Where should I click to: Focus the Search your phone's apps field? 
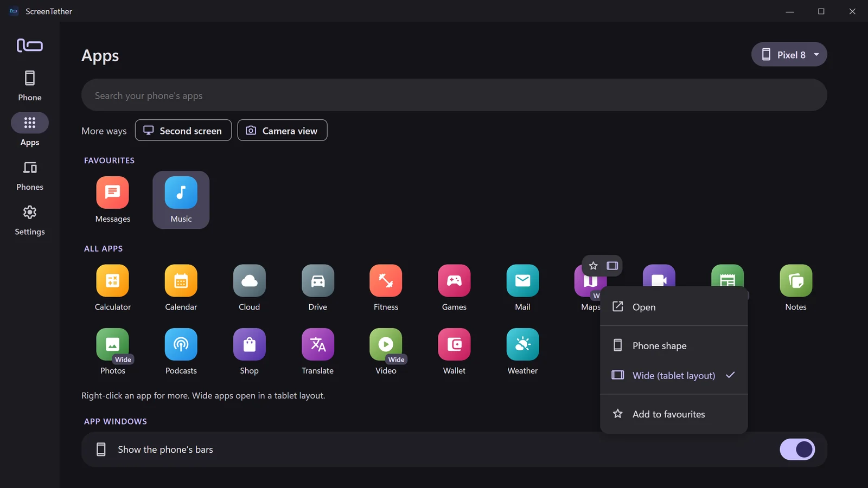(x=454, y=95)
